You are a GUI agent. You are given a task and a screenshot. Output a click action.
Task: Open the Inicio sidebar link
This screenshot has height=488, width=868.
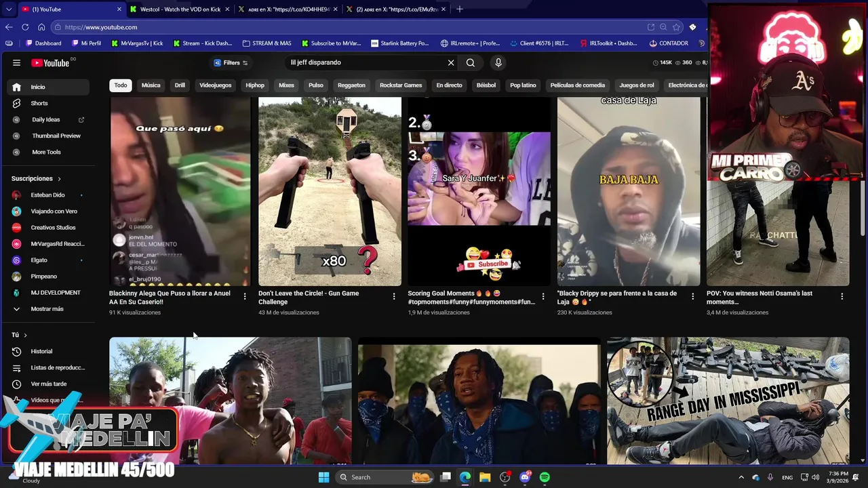(x=48, y=87)
